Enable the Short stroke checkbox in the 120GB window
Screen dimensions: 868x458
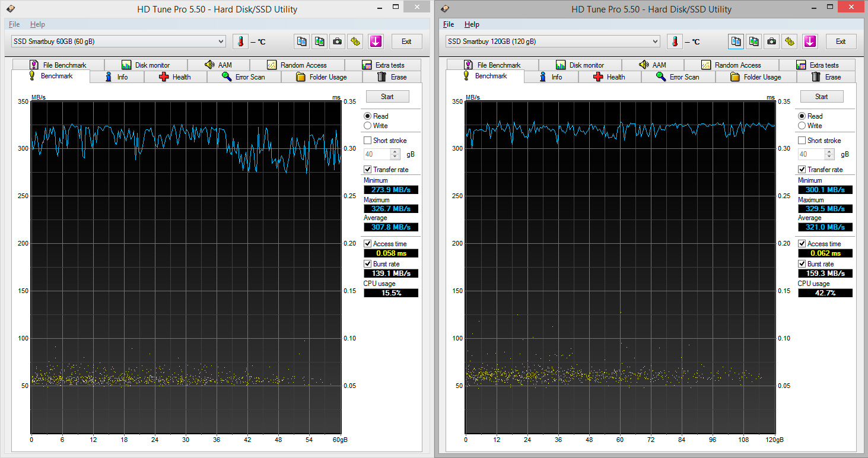pyautogui.click(x=802, y=141)
